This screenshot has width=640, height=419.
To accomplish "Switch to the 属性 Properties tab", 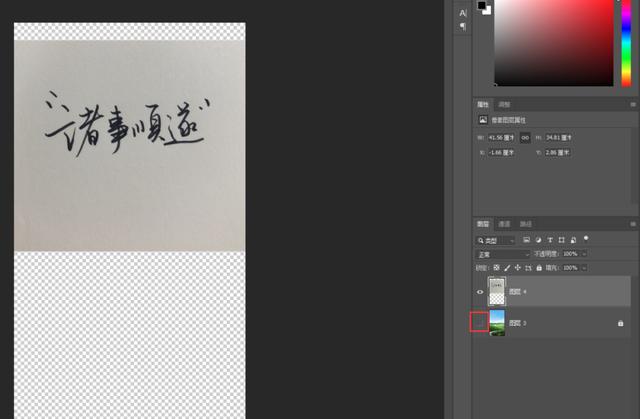I will coord(483,105).
